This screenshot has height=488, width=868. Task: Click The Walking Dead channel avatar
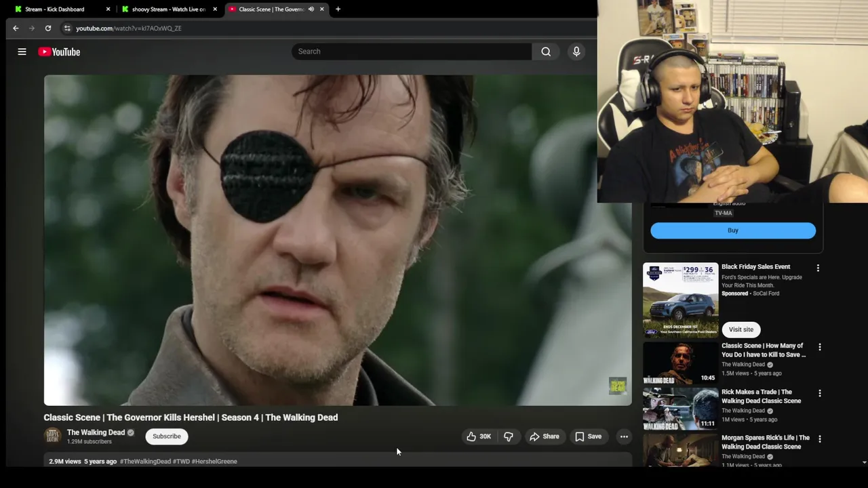[x=52, y=436]
